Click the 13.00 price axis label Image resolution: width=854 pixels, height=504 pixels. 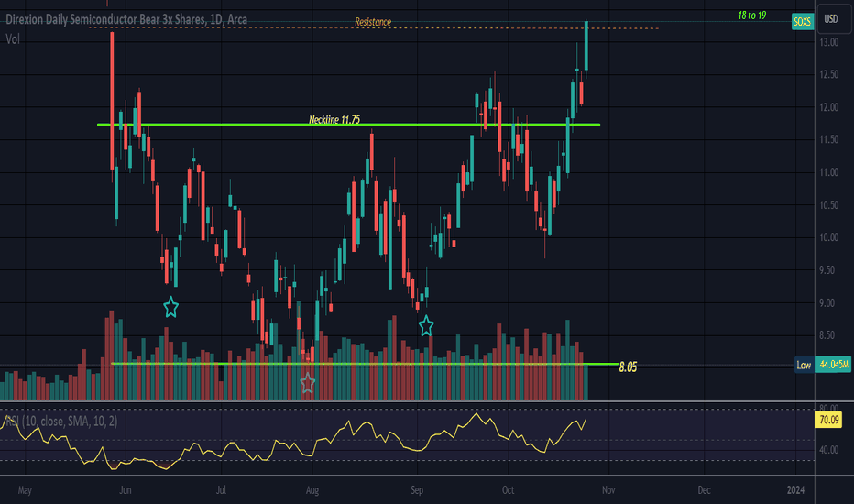pos(829,42)
